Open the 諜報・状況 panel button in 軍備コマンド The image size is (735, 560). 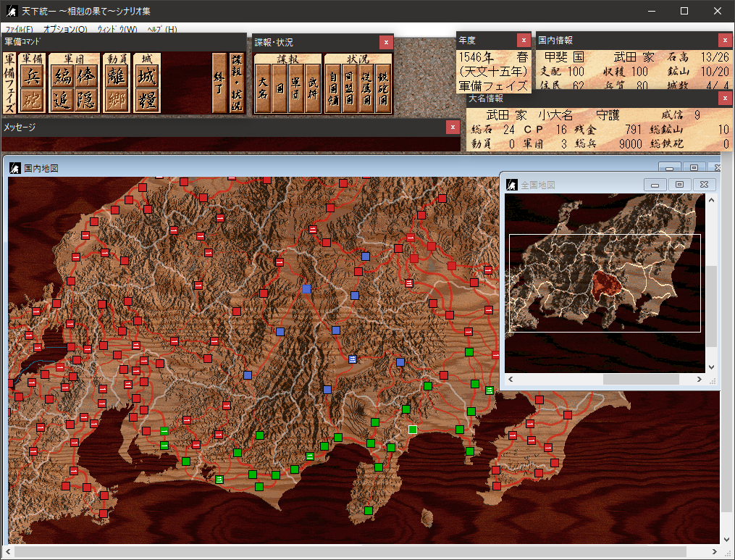pyautogui.click(x=237, y=83)
